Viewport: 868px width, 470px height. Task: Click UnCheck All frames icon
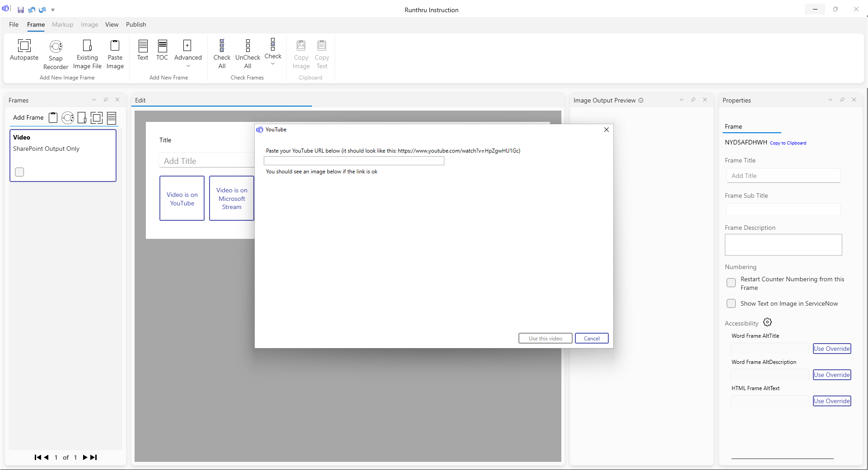[x=247, y=46]
